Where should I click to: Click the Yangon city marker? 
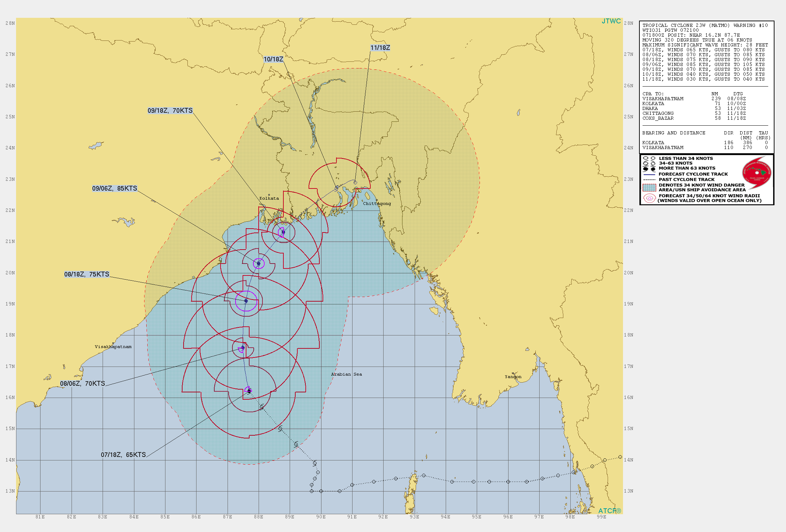click(x=513, y=373)
